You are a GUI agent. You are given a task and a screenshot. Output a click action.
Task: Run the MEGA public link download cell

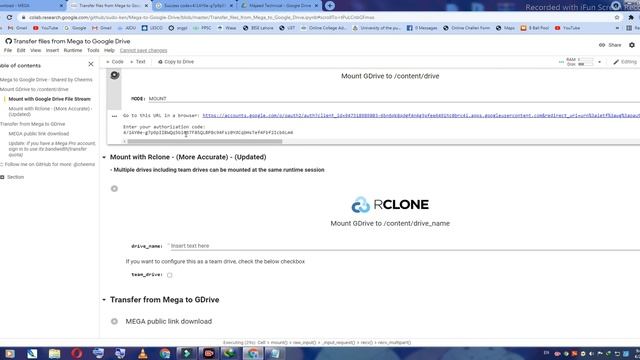point(114,322)
